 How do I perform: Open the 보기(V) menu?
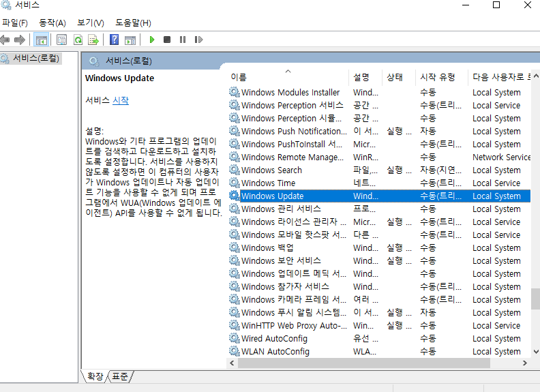click(x=91, y=23)
